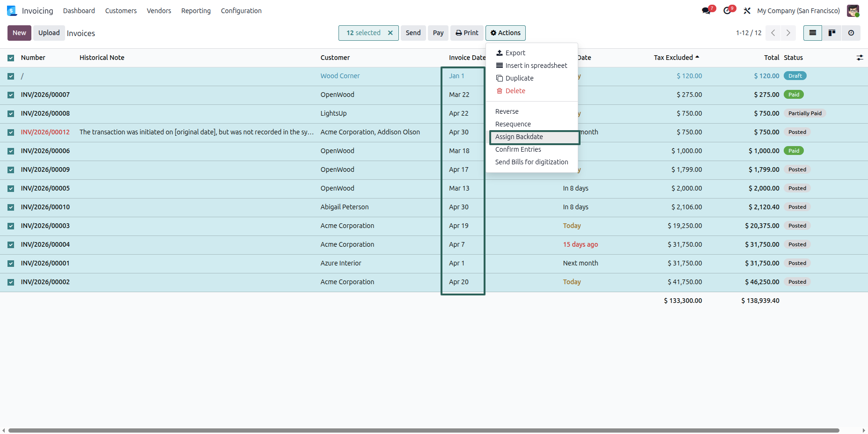Viewport: 868px width, 434px height.
Task: Click the New invoice button
Action: (19, 33)
